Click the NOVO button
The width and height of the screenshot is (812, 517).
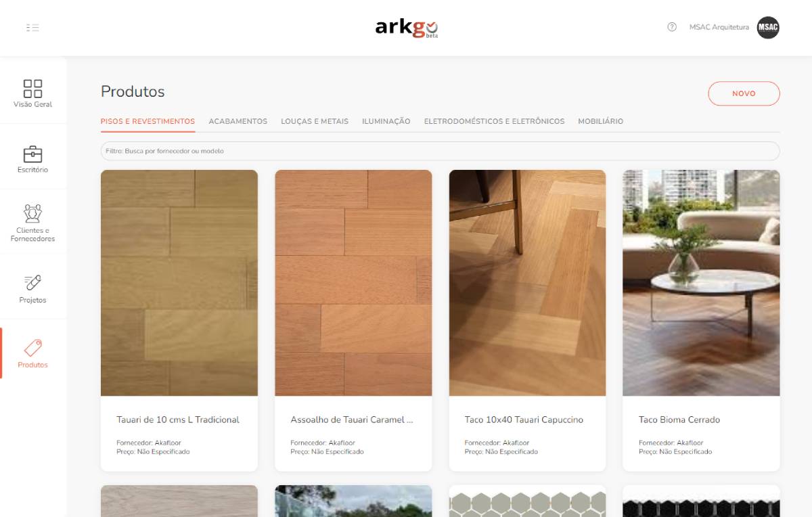[744, 93]
